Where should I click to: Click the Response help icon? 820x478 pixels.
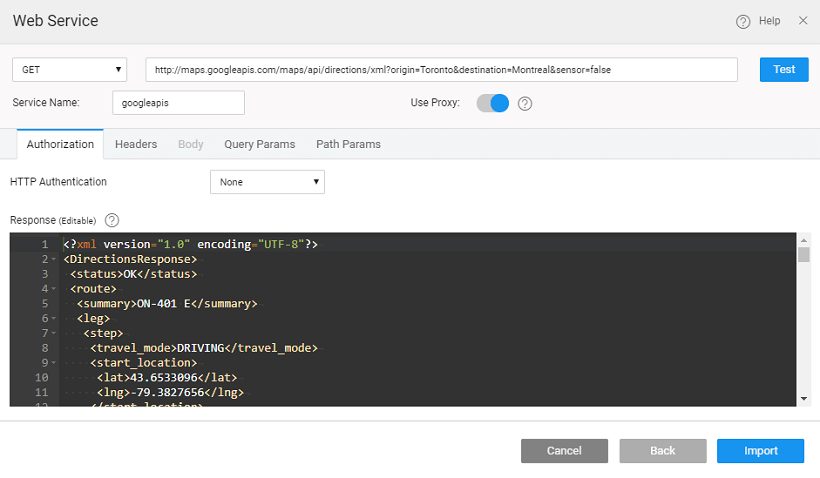(112, 220)
